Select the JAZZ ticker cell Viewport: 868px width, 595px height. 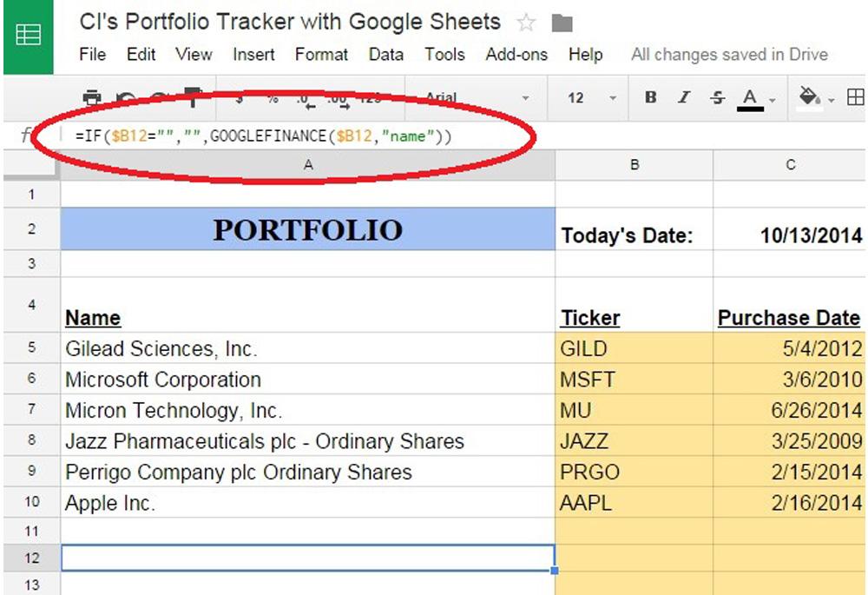635,441
